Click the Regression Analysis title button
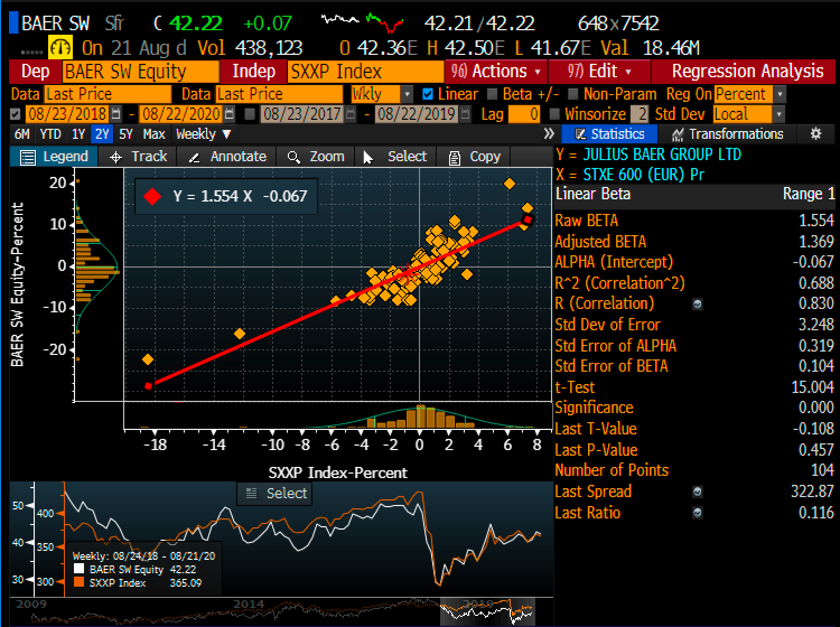This screenshot has width=840, height=627. pyautogui.click(x=747, y=72)
